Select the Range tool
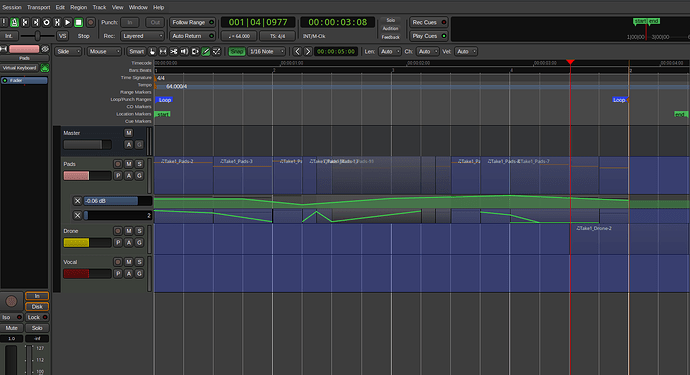 coord(163,51)
